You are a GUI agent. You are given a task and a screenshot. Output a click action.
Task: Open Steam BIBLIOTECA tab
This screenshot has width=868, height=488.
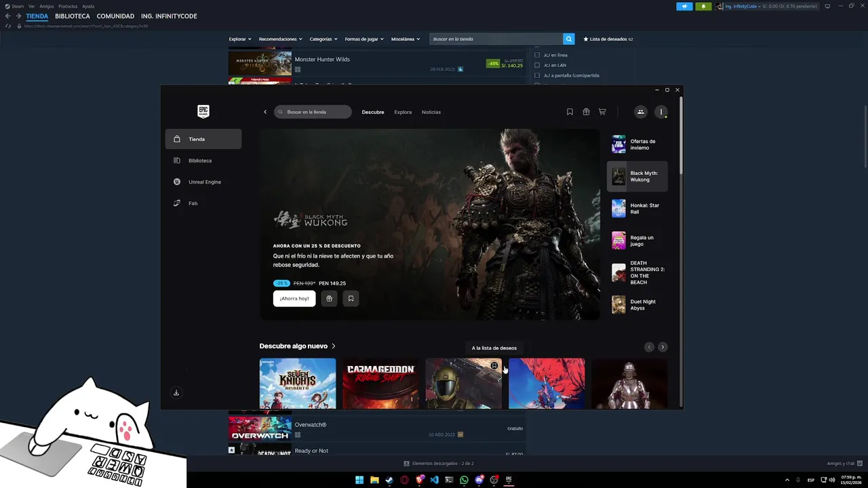(73, 16)
